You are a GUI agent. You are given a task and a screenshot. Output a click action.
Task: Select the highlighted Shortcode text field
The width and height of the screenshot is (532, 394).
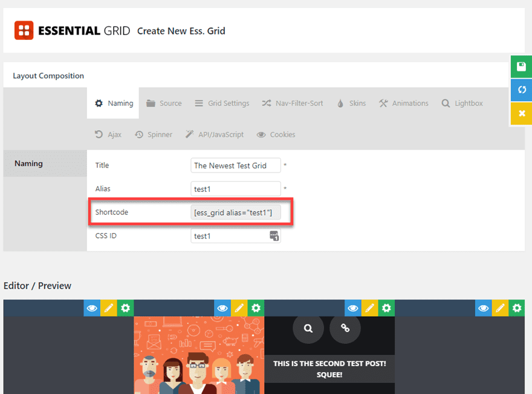pos(236,212)
